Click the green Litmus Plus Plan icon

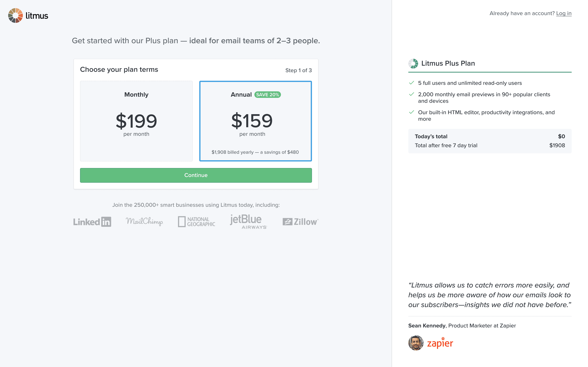point(413,64)
